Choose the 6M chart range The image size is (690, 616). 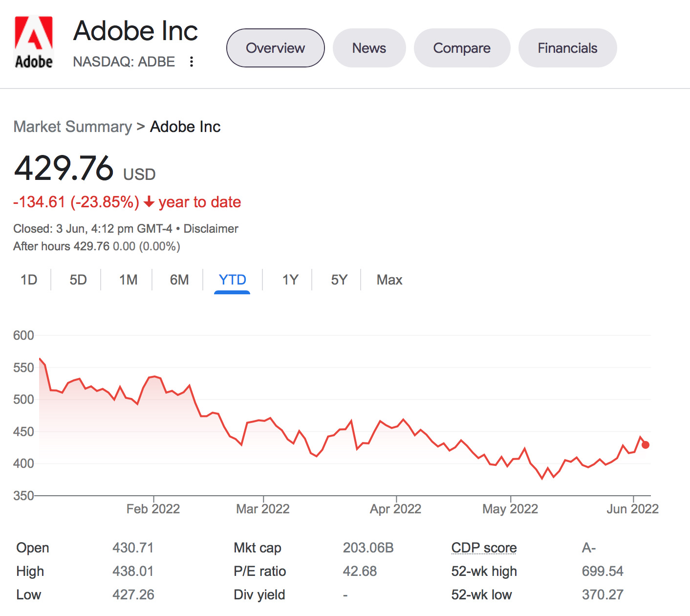[x=179, y=280]
